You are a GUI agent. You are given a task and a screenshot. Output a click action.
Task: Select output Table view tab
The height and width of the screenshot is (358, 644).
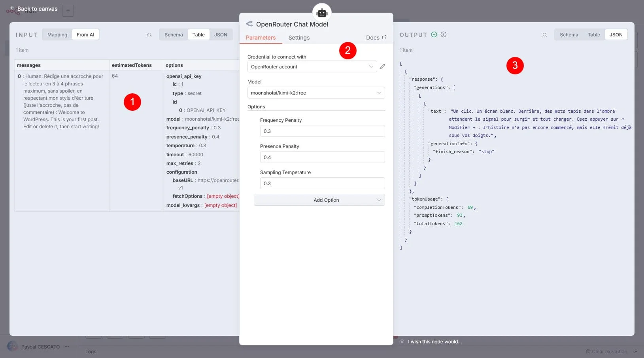593,35
